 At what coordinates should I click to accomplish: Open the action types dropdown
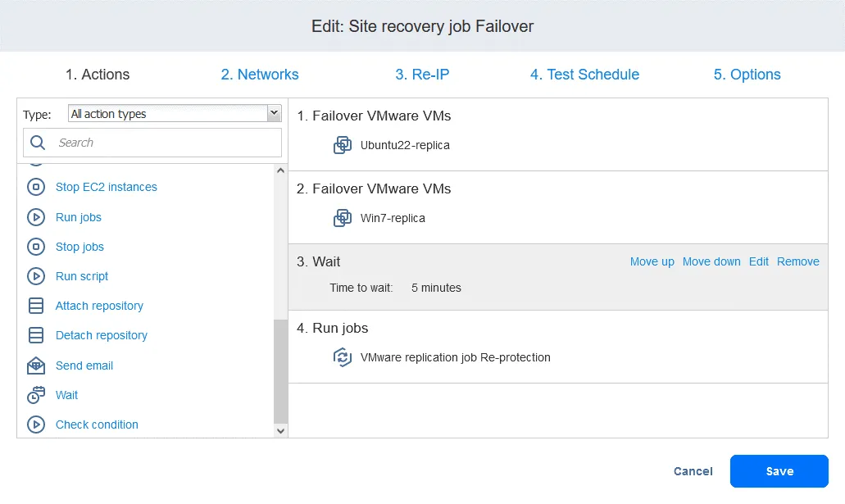274,113
